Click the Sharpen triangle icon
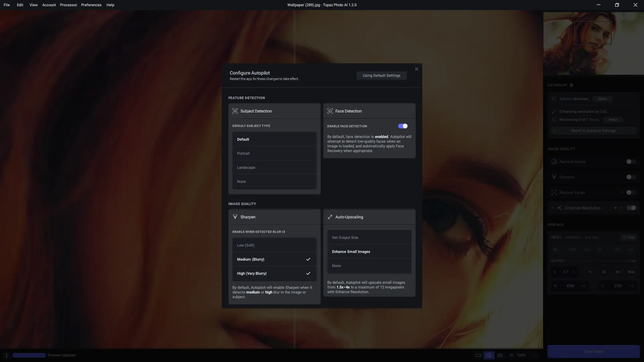Screen dimensions: 644x362 tap(235, 217)
